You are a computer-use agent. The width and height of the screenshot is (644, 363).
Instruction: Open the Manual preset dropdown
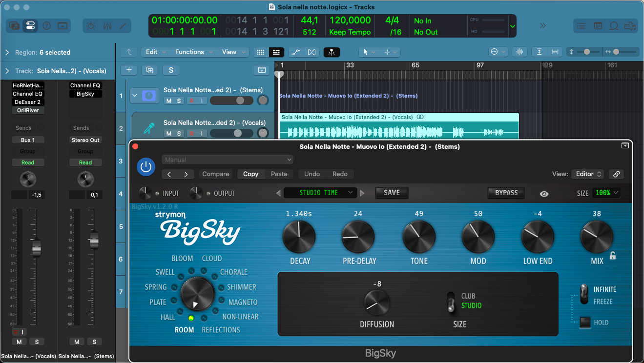227,160
